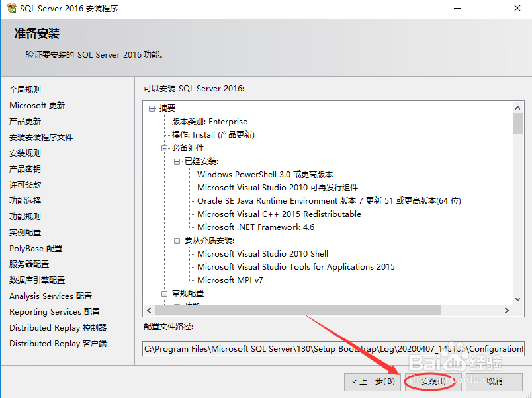The width and height of the screenshot is (532, 398).
Task: Collapse the 必备组件 tree node
Action: 164,148
